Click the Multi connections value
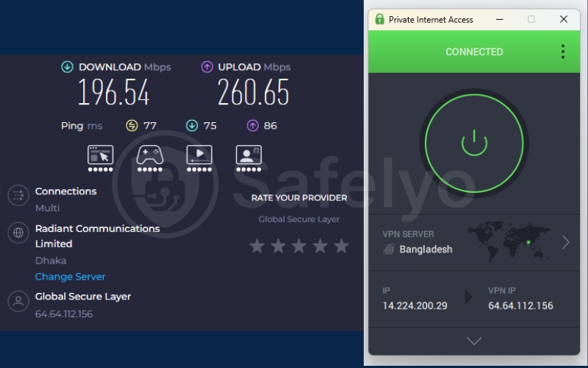Image resolution: width=588 pixels, height=368 pixels. 47,208
